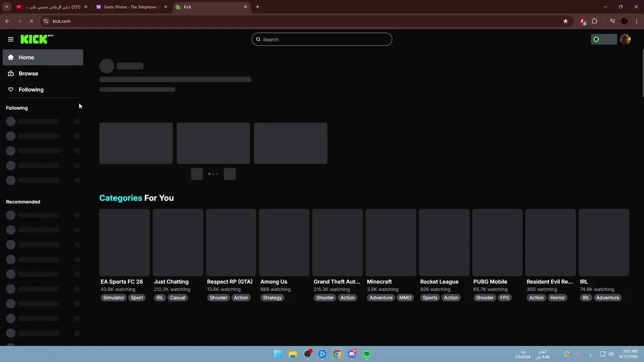This screenshot has height=362, width=644.
Task: Select the Adventure tag under IRL
Action: (x=608, y=298)
